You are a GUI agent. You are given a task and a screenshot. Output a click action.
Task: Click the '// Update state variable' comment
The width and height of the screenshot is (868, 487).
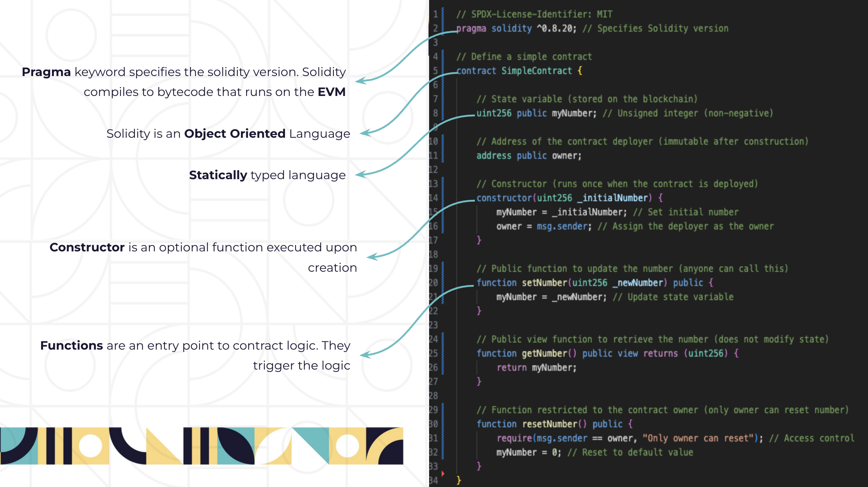(x=673, y=297)
